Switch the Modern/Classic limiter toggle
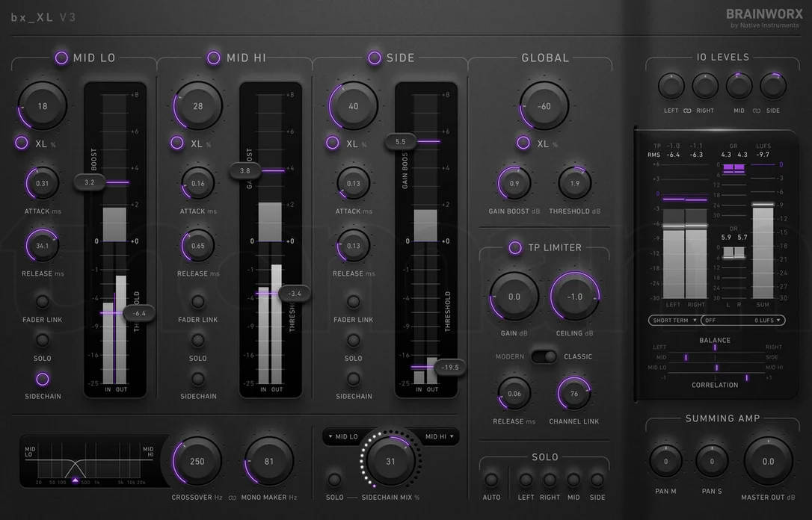The height and width of the screenshot is (520, 812). [x=544, y=356]
